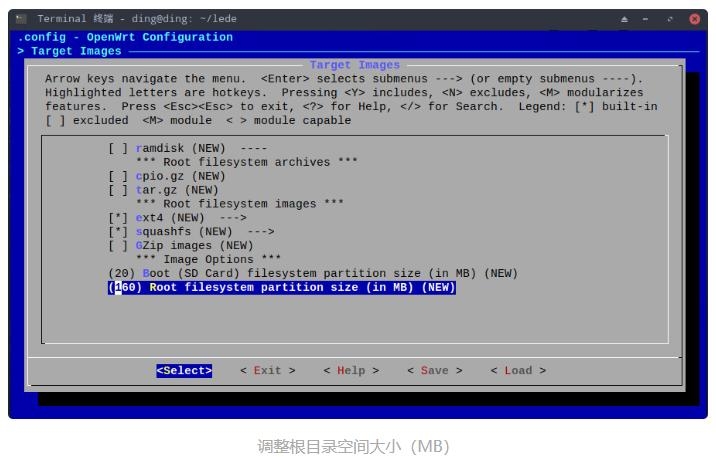Toggle the GZip images (NEW) checkbox

tap(118, 246)
